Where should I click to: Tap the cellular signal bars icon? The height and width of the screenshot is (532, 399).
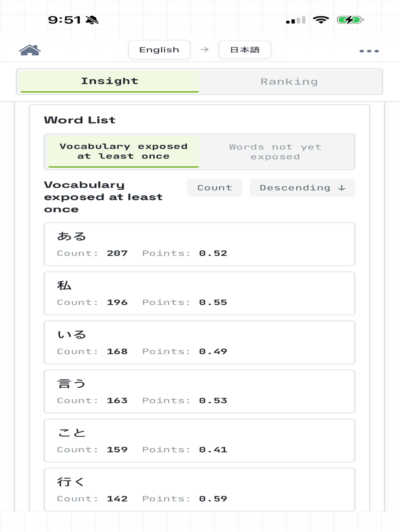[296, 20]
